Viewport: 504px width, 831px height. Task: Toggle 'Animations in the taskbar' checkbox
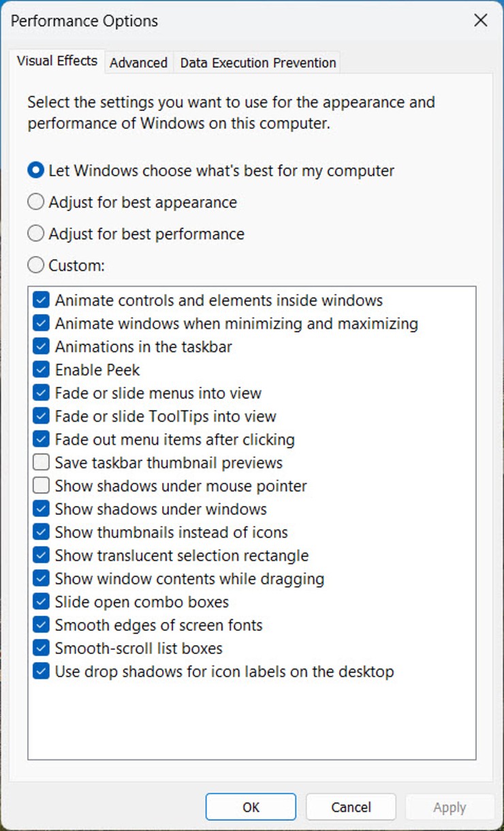click(42, 347)
